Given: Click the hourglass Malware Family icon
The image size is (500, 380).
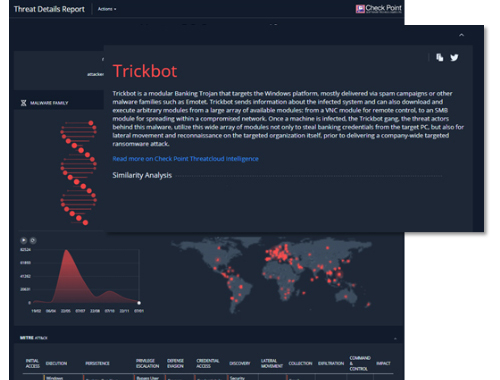Looking at the screenshot, I should pos(23,103).
